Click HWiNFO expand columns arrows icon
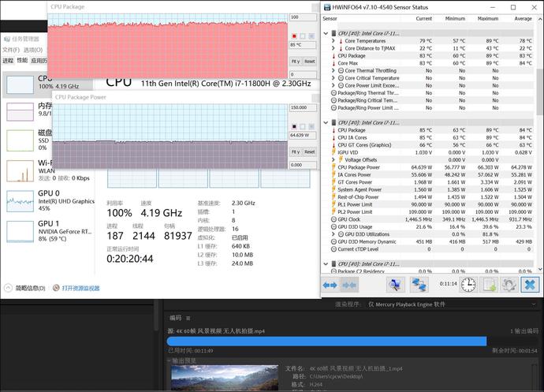 coord(330,285)
